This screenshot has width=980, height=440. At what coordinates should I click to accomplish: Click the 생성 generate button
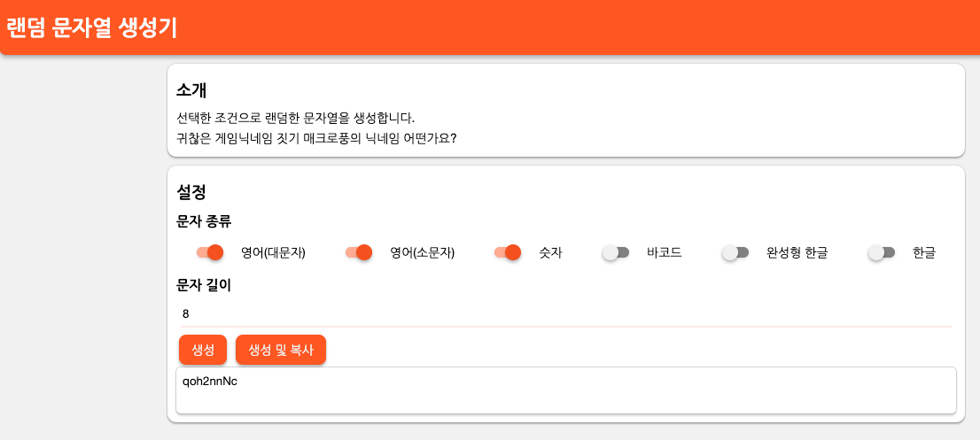click(203, 350)
